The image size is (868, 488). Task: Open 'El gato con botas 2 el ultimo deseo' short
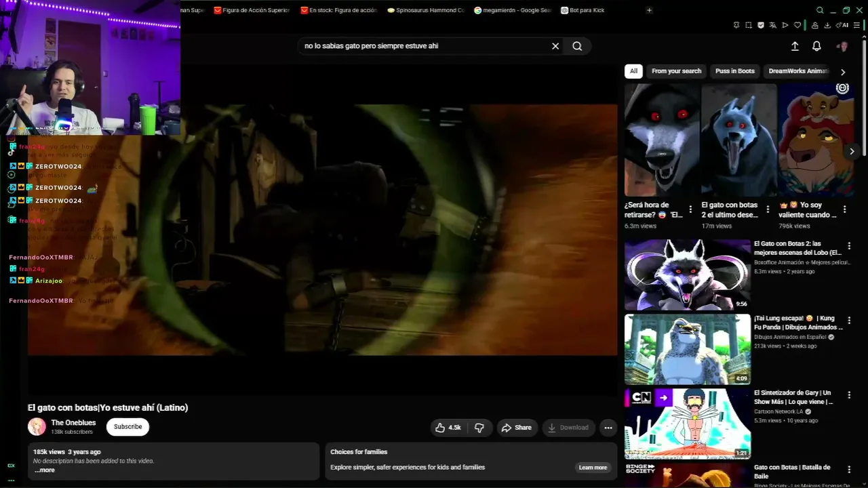click(739, 140)
